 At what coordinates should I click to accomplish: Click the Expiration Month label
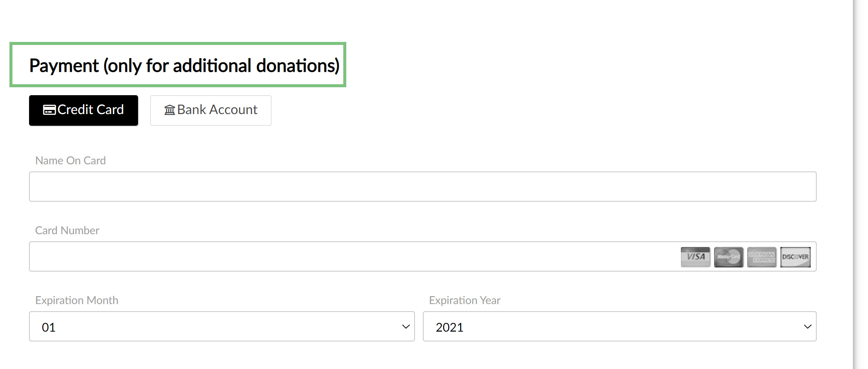(77, 300)
